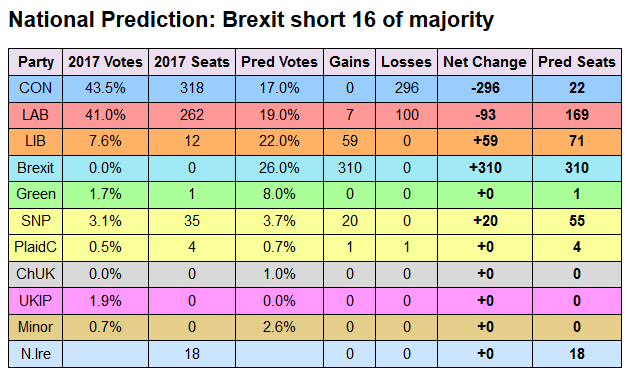Click the CON party name cell

point(36,88)
